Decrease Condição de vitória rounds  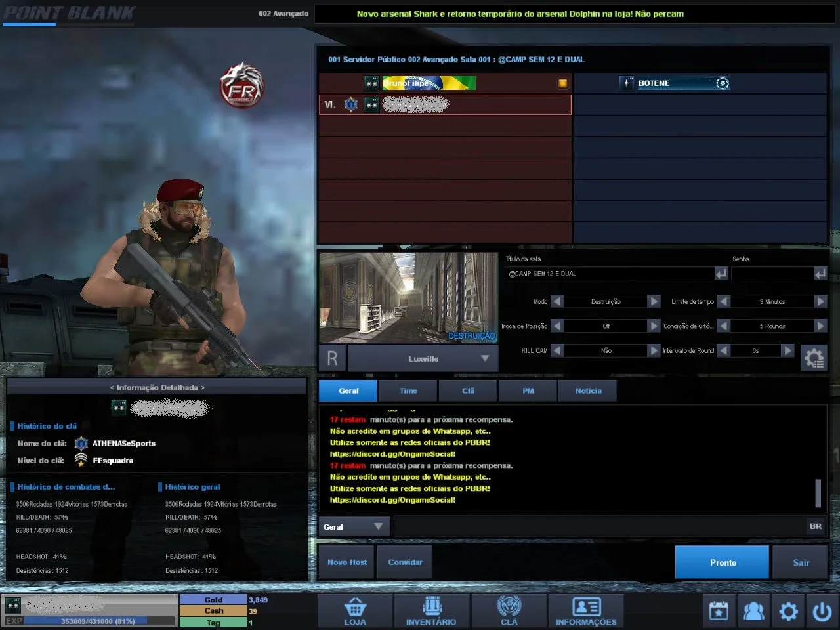tap(723, 325)
